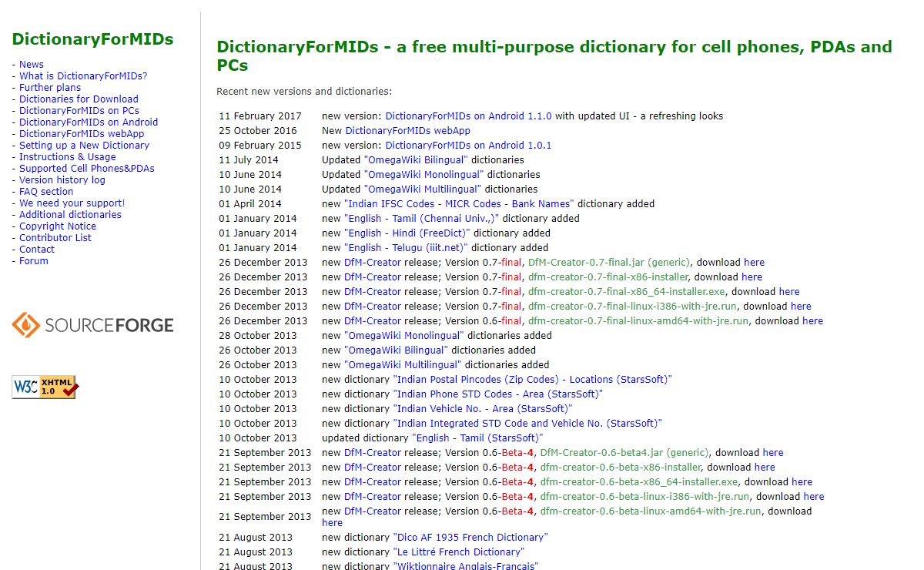Viewport: 924px width, 570px height.
Task: Open the FAQ section
Action: coord(46,192)
